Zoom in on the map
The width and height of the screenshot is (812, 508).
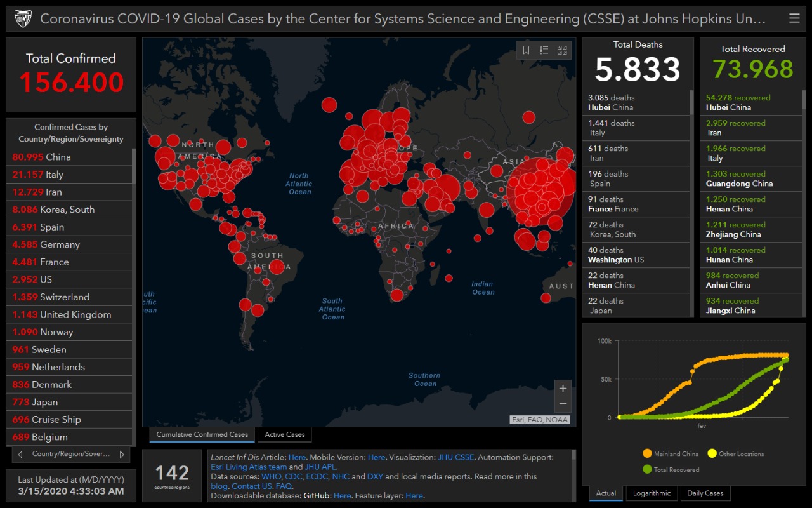pyautogui.click(x=563, y=389)
